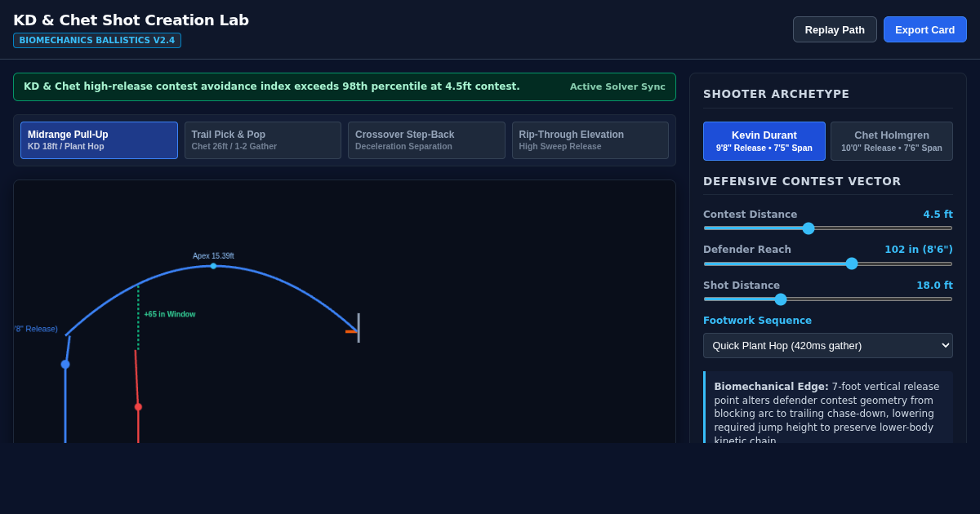This screenshot has height=514, width=980.
Task: Click the blue shooter release marker
Action: tap(65, 365)
